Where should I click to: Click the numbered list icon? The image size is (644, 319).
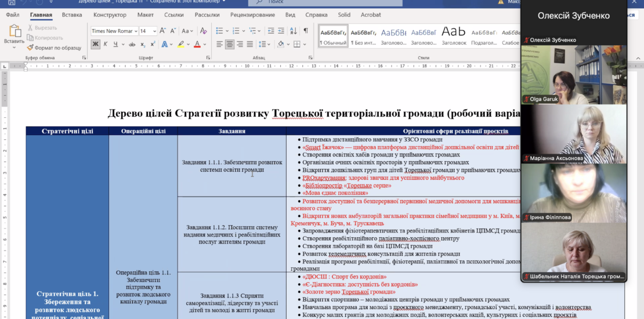coord(236,31)
